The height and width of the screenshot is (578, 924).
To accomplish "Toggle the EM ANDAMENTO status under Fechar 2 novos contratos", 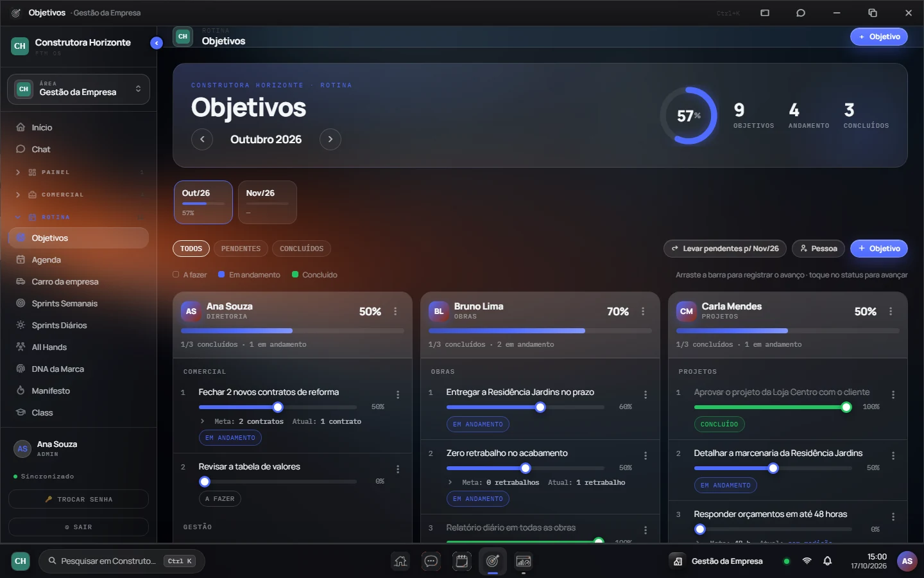I will [230, 438].
